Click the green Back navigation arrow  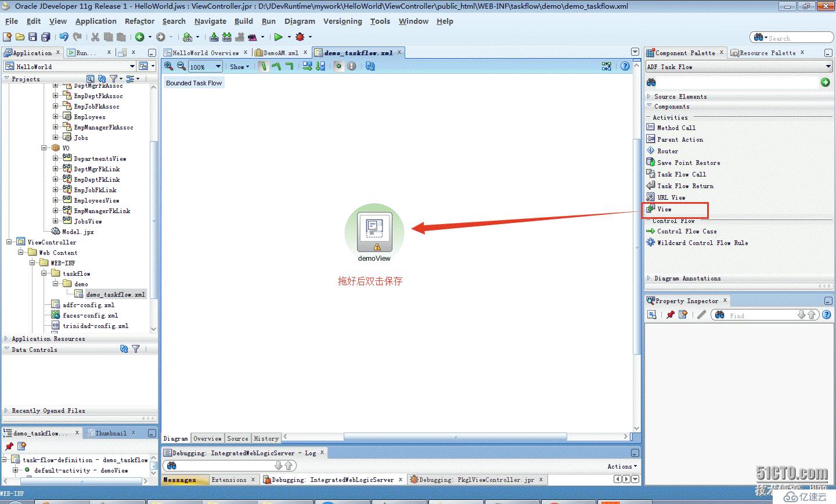[x=140, y=37]
